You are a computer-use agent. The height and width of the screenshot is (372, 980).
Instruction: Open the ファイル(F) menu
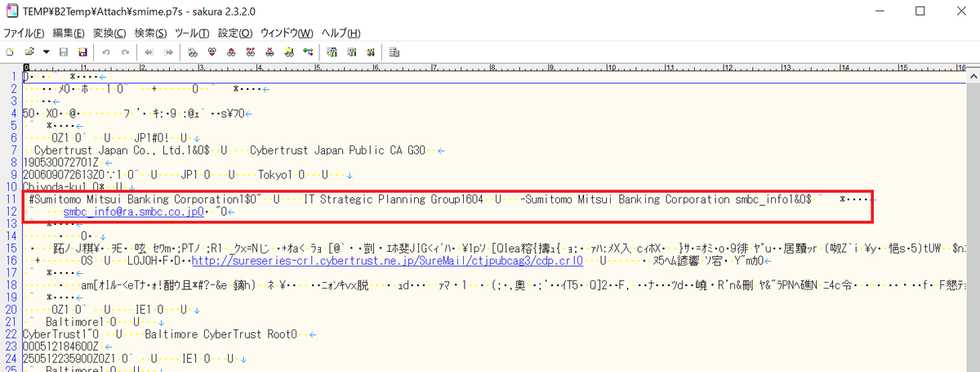24,34
